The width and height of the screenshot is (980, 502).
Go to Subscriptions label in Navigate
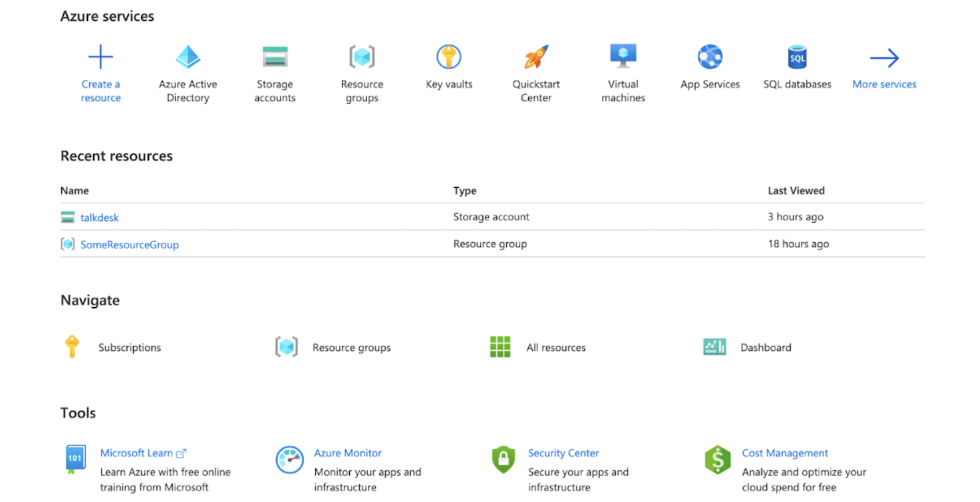[x=130, y=347]
